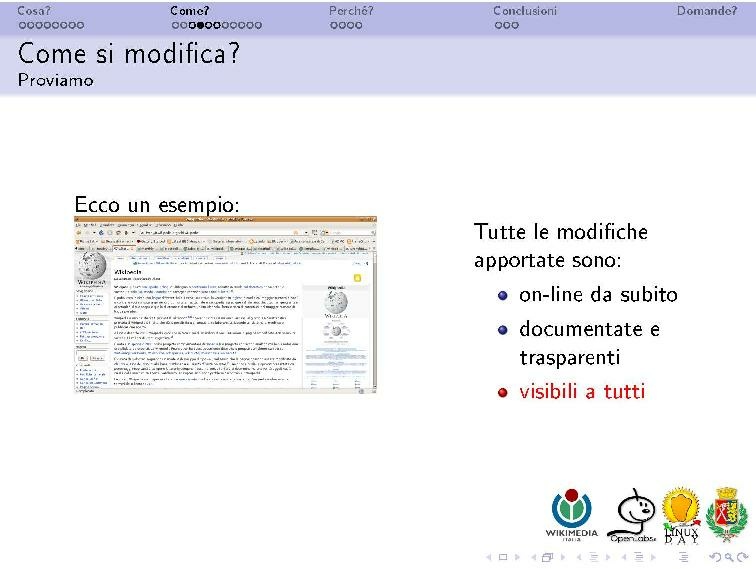Open the Domande? section

(707, 11)
